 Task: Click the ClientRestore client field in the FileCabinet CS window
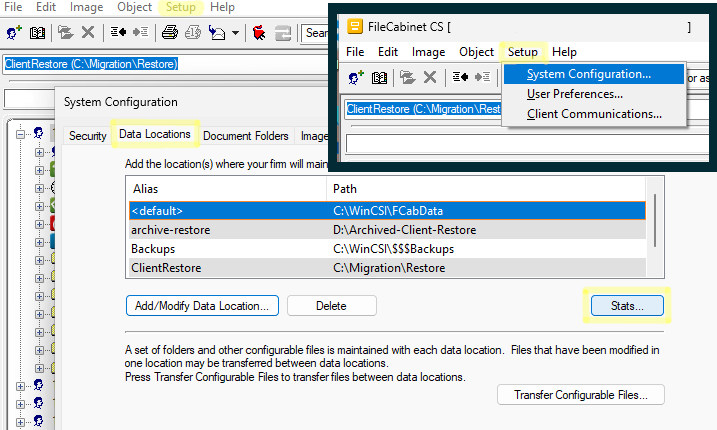(x=423, y=109)
